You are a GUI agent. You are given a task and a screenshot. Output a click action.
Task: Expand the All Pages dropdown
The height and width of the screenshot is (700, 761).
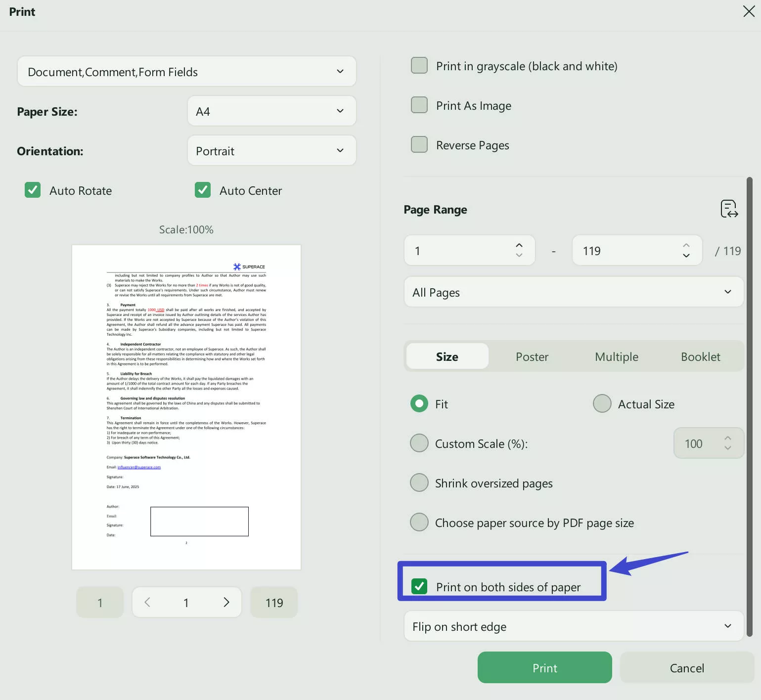573,292
